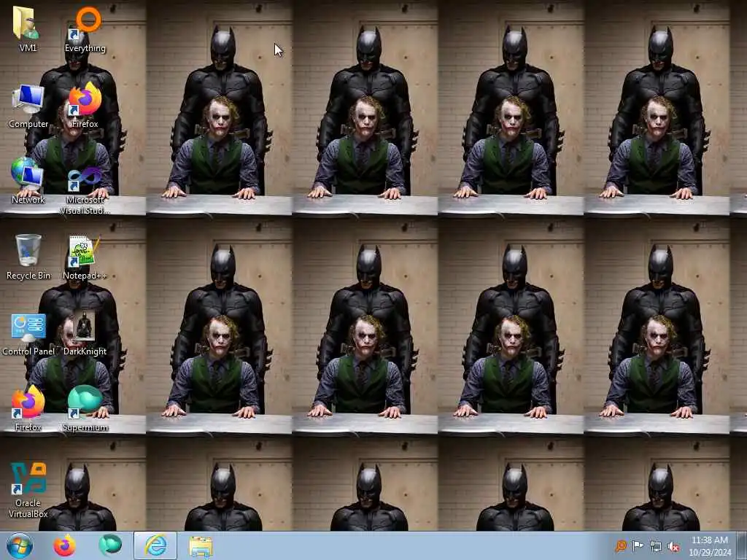Select the Microsoft Visual Studio shortcut
The image size is (747, 560).
coord(85,190)
